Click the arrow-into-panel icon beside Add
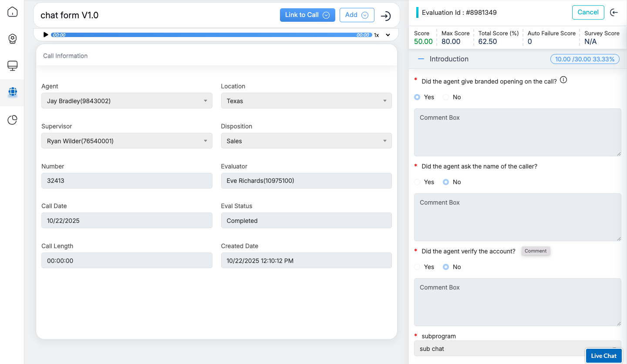627x364 pixels. click(385, 16)
